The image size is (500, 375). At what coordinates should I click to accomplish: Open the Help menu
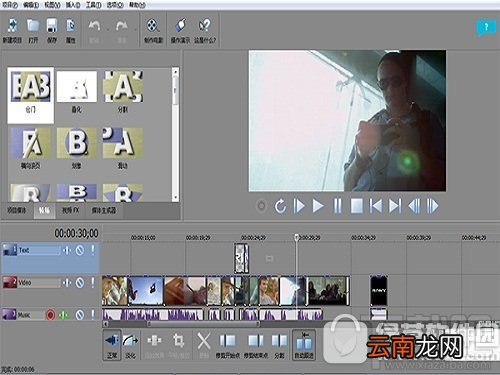tap(137, 5)
